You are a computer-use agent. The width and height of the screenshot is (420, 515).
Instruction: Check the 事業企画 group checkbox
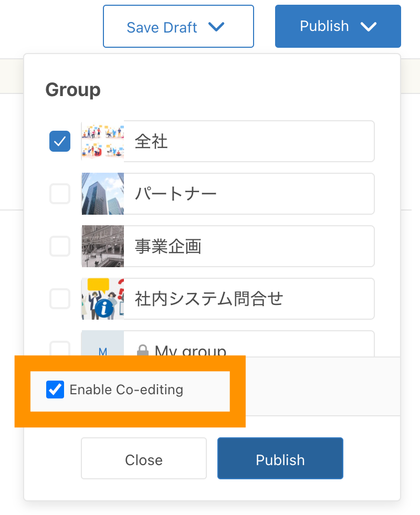60,246
